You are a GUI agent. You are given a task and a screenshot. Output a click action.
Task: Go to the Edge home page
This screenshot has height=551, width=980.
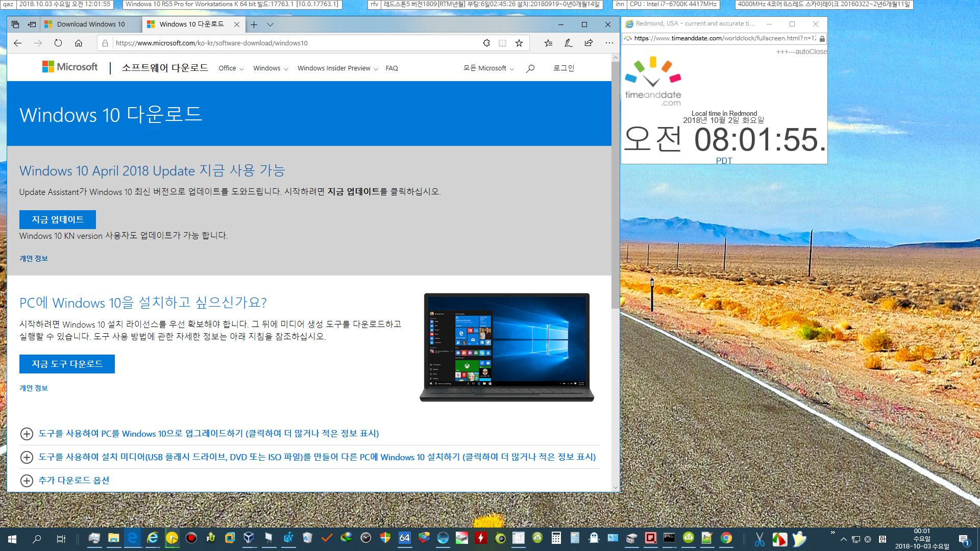[79, 43]
